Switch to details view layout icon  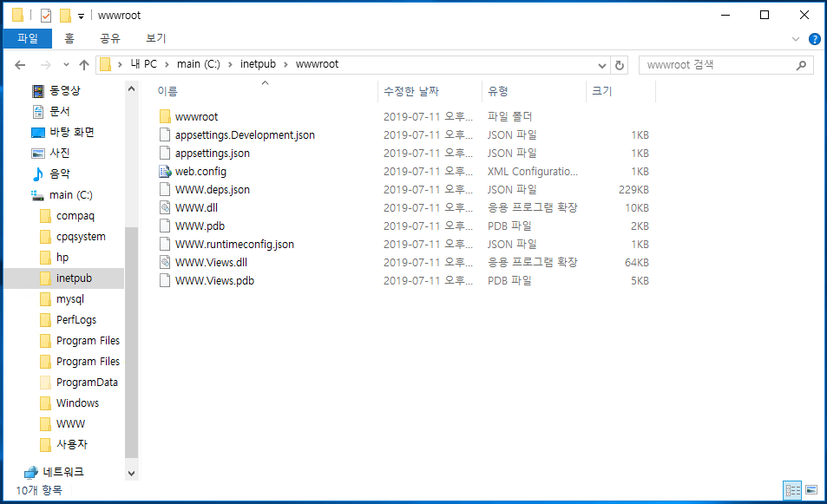(792, 490)
